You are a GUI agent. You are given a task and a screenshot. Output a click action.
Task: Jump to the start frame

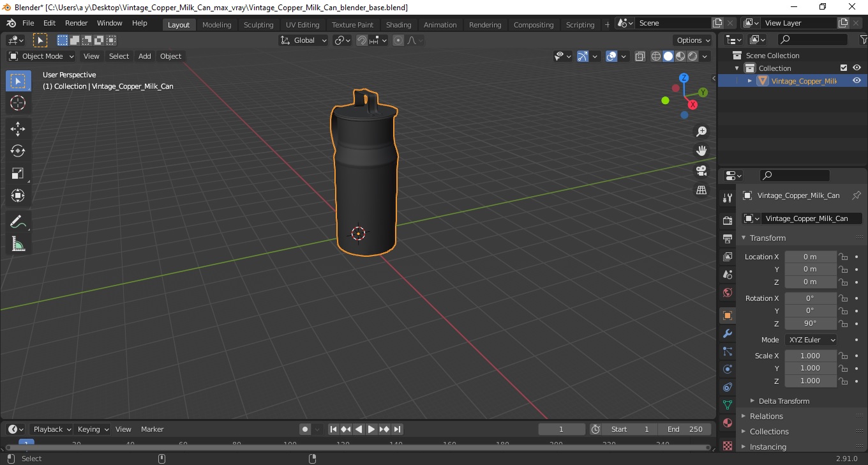pos(333,429)
